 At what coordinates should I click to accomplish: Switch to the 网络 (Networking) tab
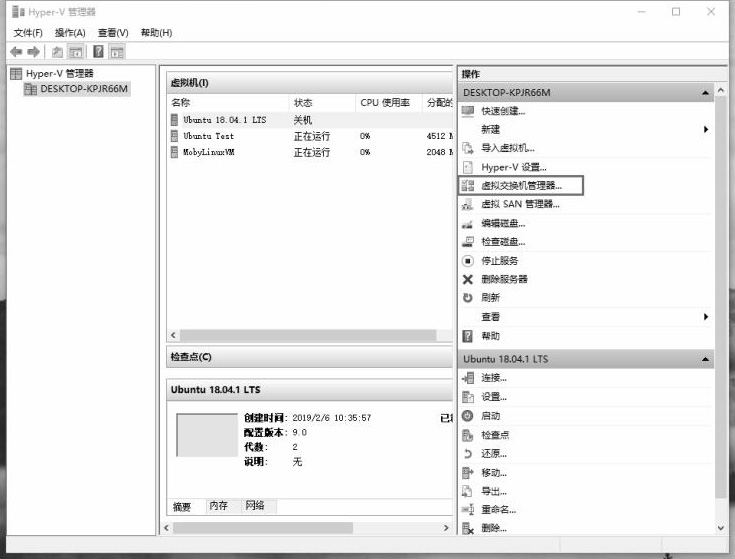pyautogui.click(x=255, y=506)
